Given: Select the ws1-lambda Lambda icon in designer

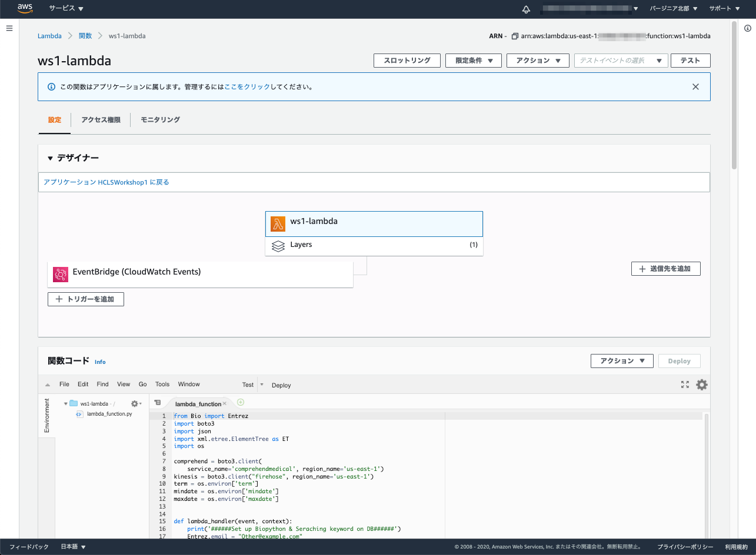Looking at the screenshot, I should pyautogui.click(x=278, y=223).
